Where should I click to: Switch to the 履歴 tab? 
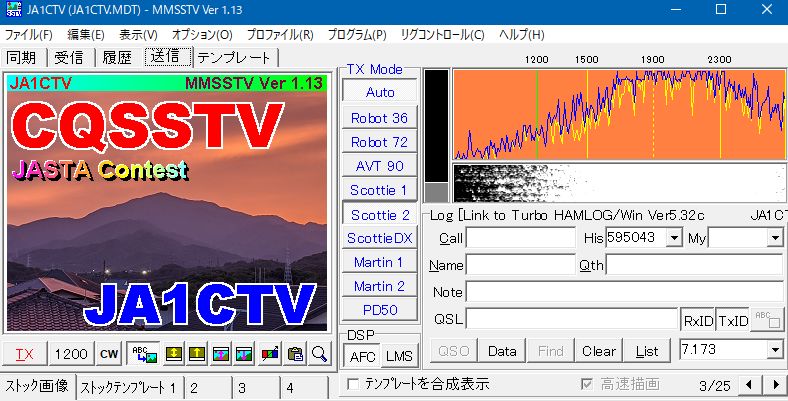[x=117, y=57]
